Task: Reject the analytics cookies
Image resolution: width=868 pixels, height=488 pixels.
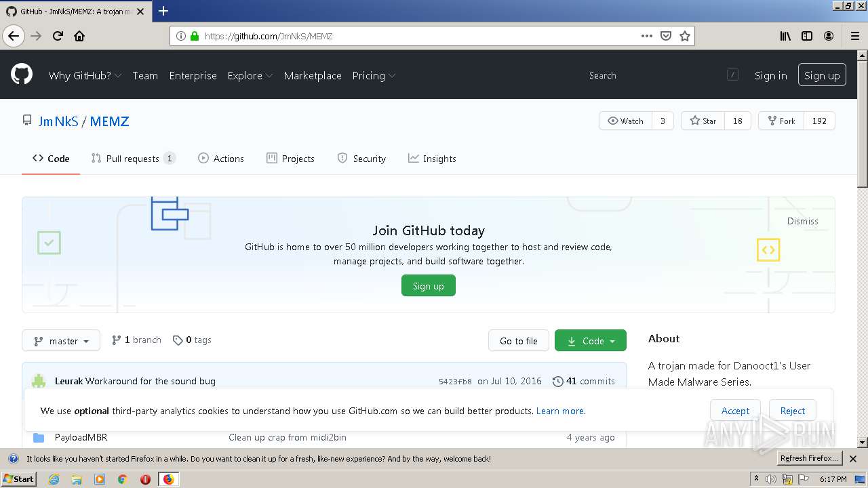Action: tap(793, 411)
